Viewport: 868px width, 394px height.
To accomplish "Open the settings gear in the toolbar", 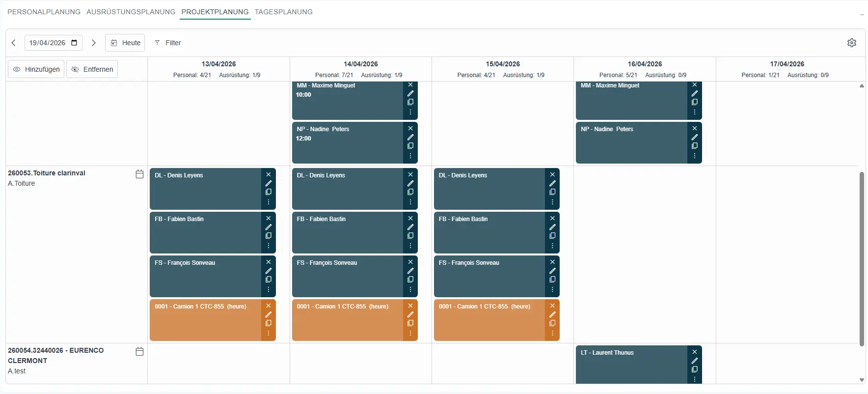I will point(852,42).
